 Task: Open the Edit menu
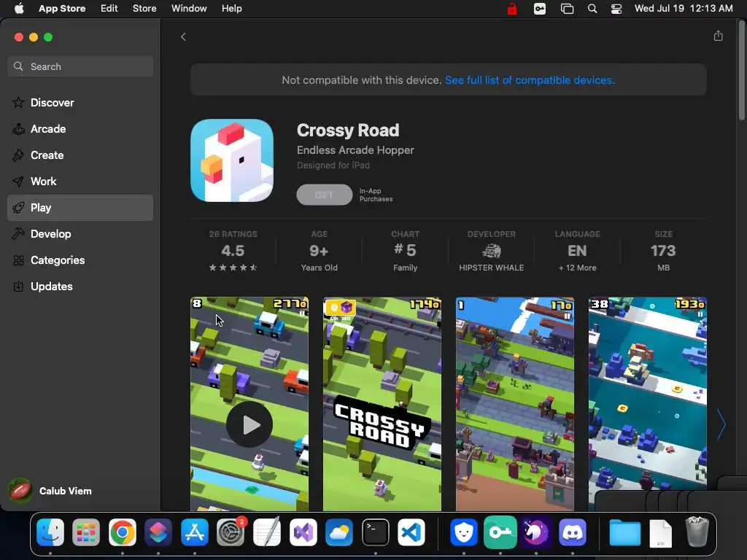click(109, 9)
